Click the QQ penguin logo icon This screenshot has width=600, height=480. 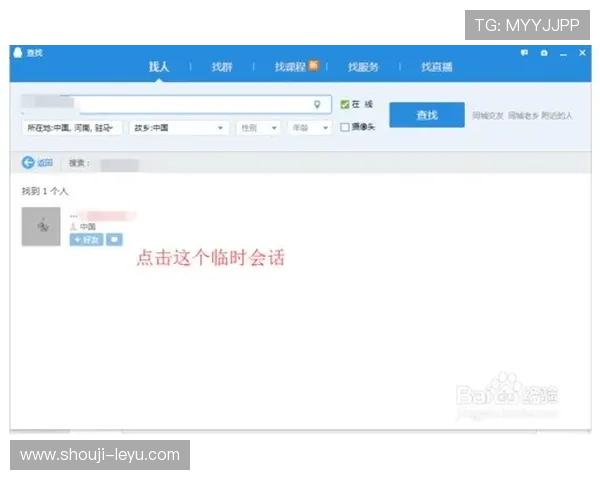pyautogui.click(x=18, y=53)
